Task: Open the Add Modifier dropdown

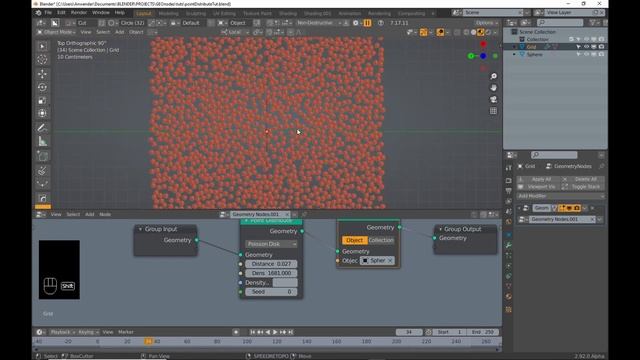Action: 561,196
